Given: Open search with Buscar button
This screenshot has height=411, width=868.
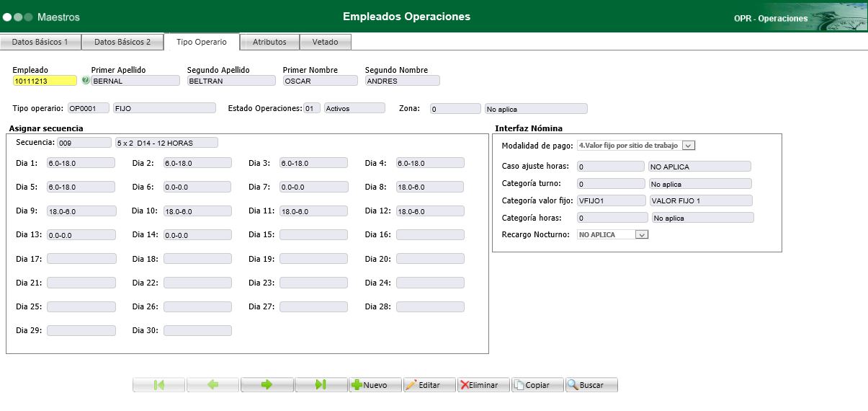Looking at the screenshot, I should (591, 385).
